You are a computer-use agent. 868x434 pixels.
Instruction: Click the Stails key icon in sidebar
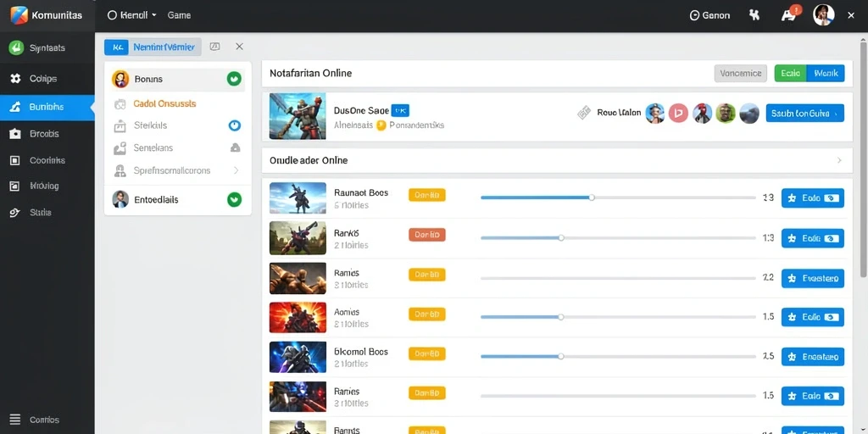click(x=15, y=213)
